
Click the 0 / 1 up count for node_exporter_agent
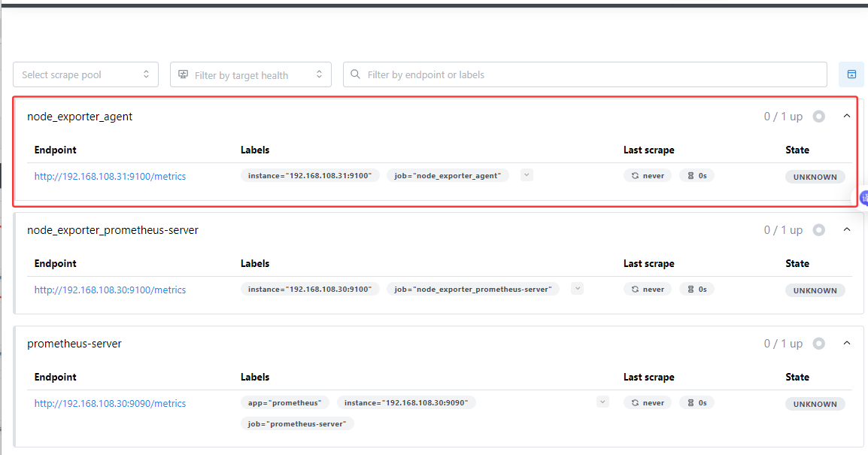click(783, 117)
